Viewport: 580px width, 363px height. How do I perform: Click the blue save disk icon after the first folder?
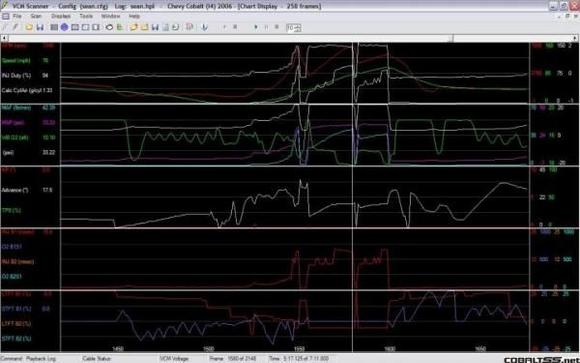[x=40, y=27]
